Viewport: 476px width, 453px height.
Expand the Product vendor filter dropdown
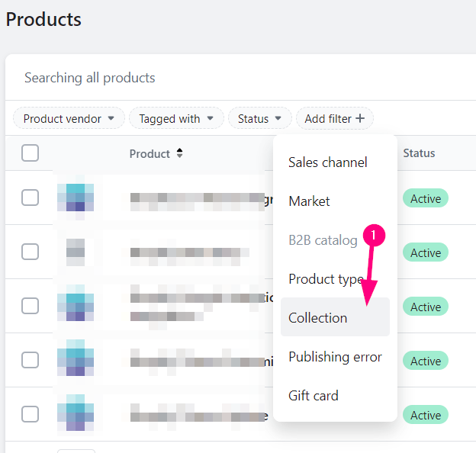[69, 119]
